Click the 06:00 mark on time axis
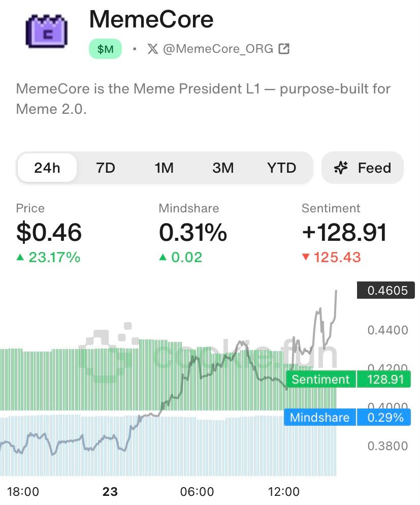Image resolution: width=420 pixels, height=505 pixels. click(197, 491)
